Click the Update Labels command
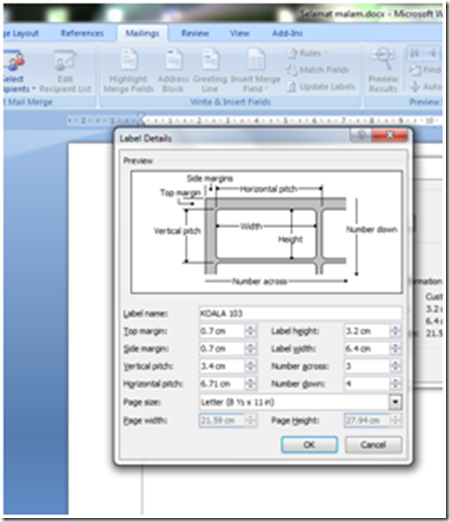 [321, 87]
